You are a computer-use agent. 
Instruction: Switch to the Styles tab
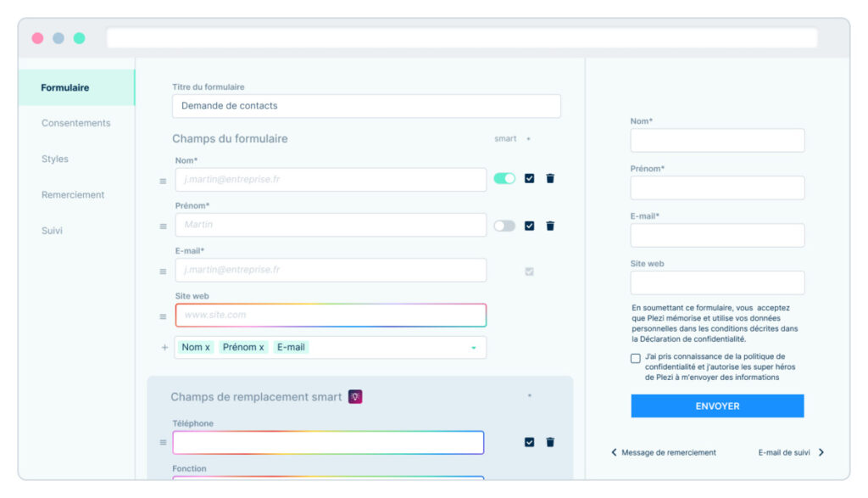pyautogui.click(x=55, y=159)
